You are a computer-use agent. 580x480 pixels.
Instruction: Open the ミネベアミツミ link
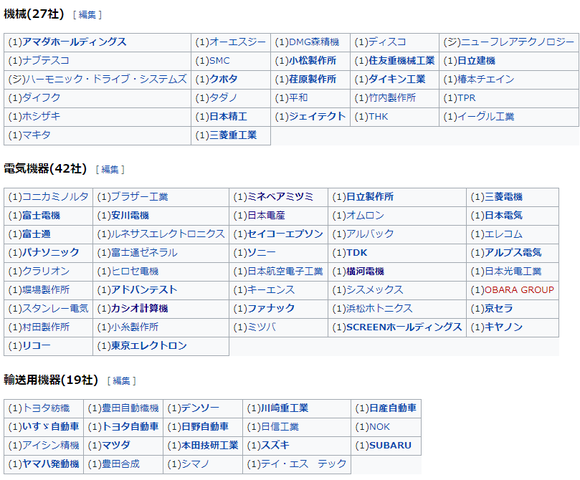[280, 197]
